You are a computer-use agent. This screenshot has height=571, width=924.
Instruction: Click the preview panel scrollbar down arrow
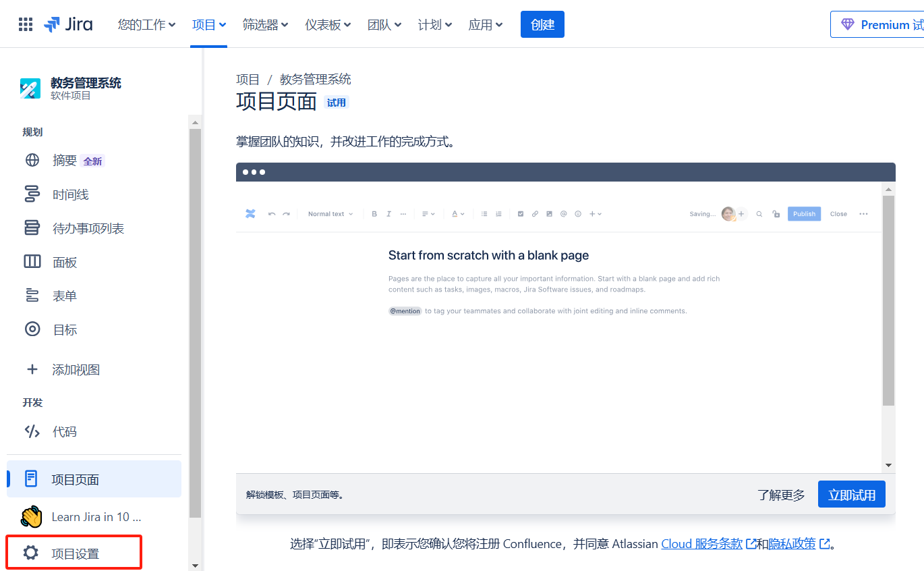point(888,465)
